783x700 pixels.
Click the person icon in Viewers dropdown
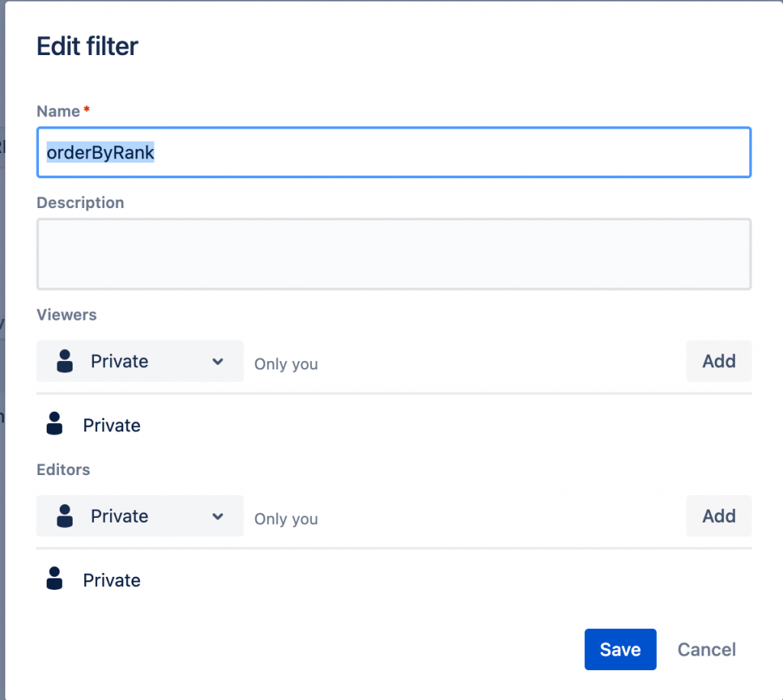65,361
